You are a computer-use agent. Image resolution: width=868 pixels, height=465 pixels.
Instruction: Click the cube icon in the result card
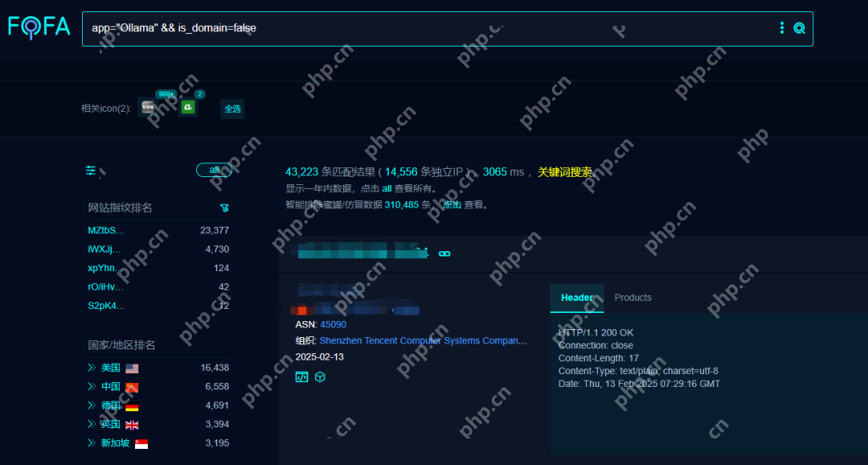pyautogui.click(x=320, y=377)
